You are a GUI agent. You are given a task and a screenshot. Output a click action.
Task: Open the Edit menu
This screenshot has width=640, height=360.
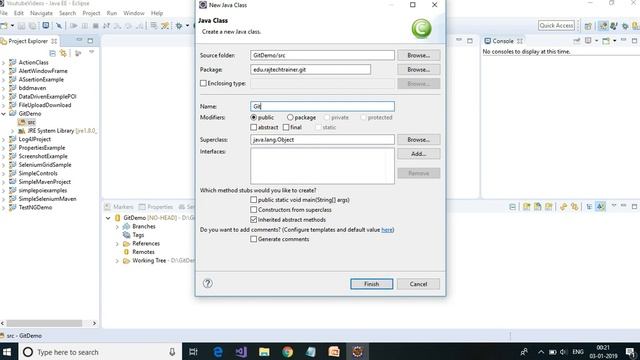click(x=19, y=13)
